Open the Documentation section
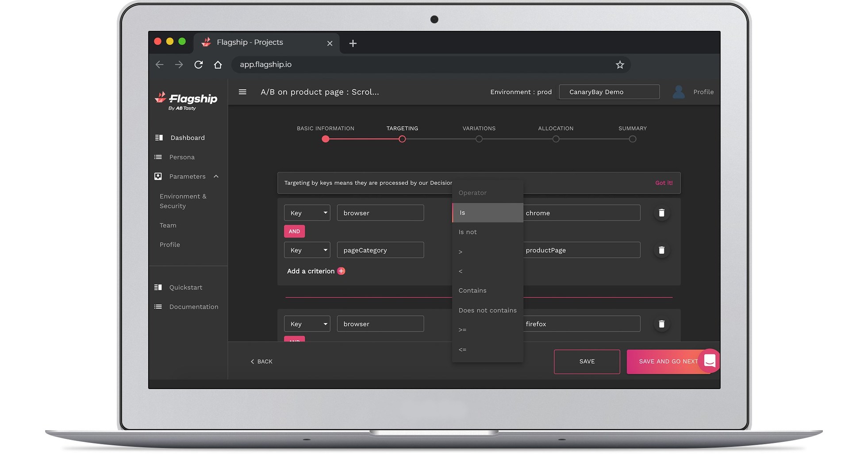 tap(193, 306)
